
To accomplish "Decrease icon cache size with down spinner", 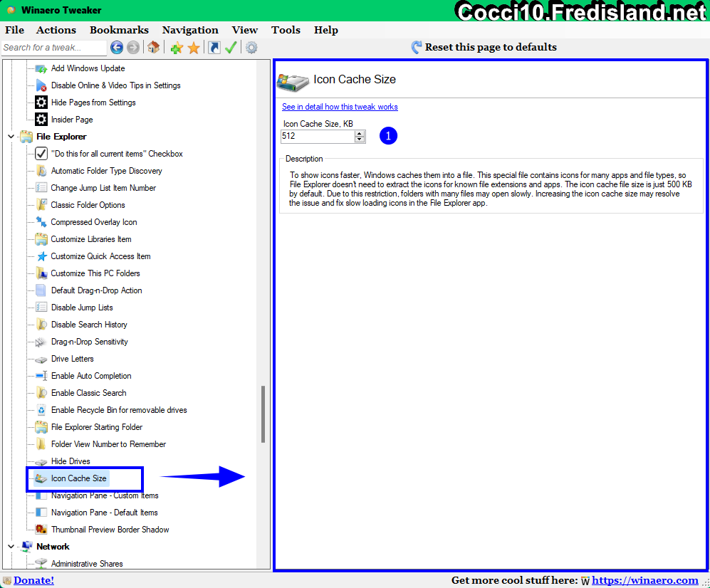I will pyautogui.click(x=360, y=140).
